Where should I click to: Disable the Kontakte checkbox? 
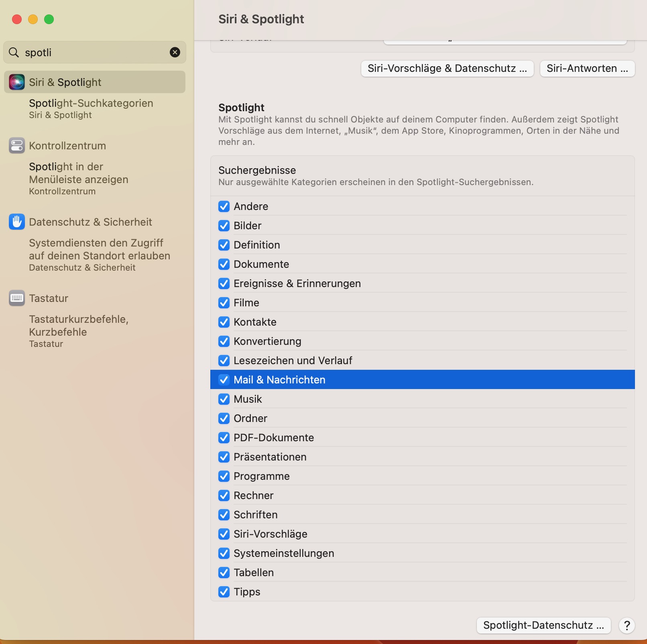click(224, 322)
